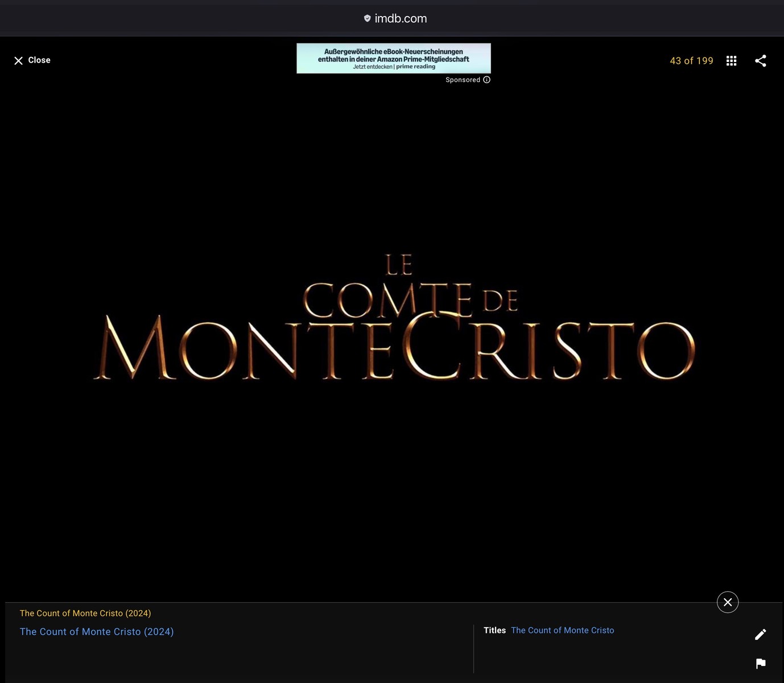Close the photo viewer with the Close button
This screenshot has width=784, height=683.
tap(32, 60)
